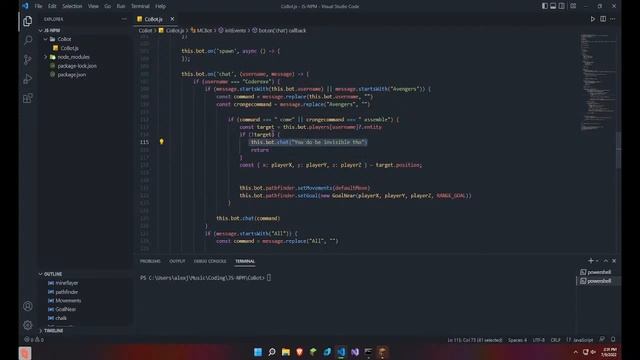640x360 pixels.
Task: Expand the node_modules folder
Action: coord(73,57)
